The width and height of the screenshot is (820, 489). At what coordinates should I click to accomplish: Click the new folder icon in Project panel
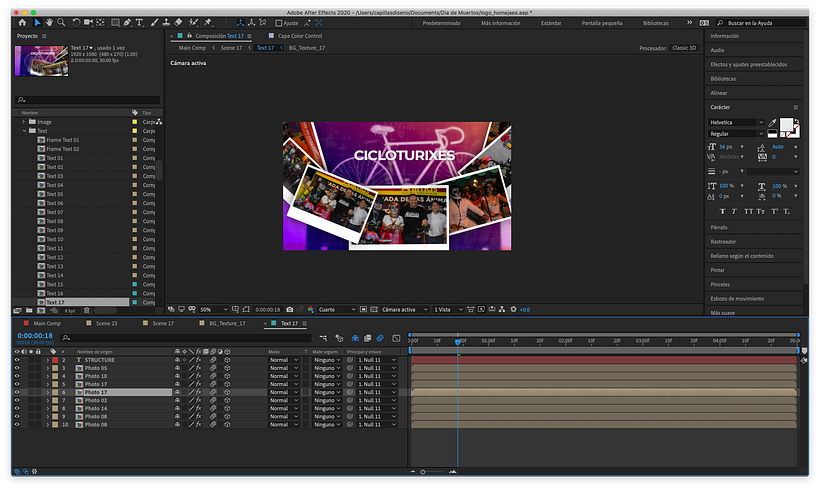29,311
